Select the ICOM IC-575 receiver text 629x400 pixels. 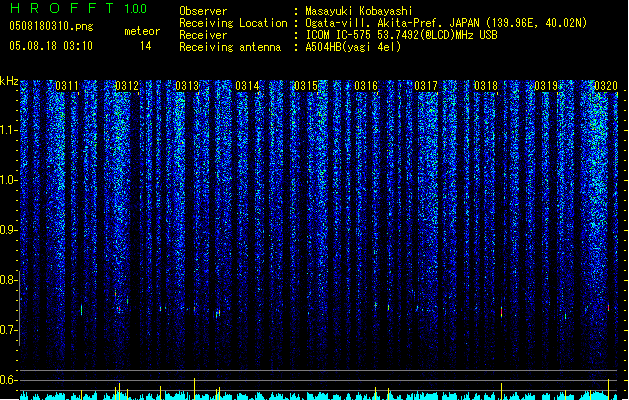(401, 35)
